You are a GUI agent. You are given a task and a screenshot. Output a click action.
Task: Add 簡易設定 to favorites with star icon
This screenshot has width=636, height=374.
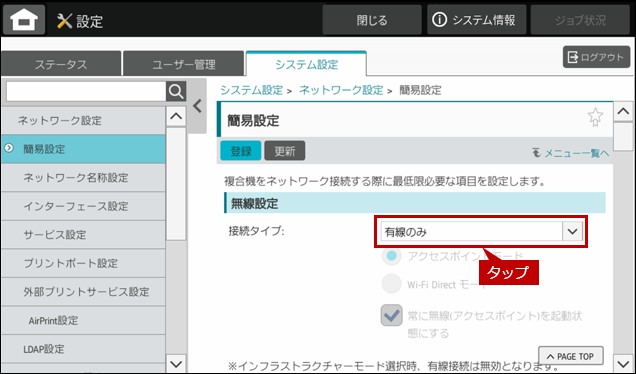[595, 117]
